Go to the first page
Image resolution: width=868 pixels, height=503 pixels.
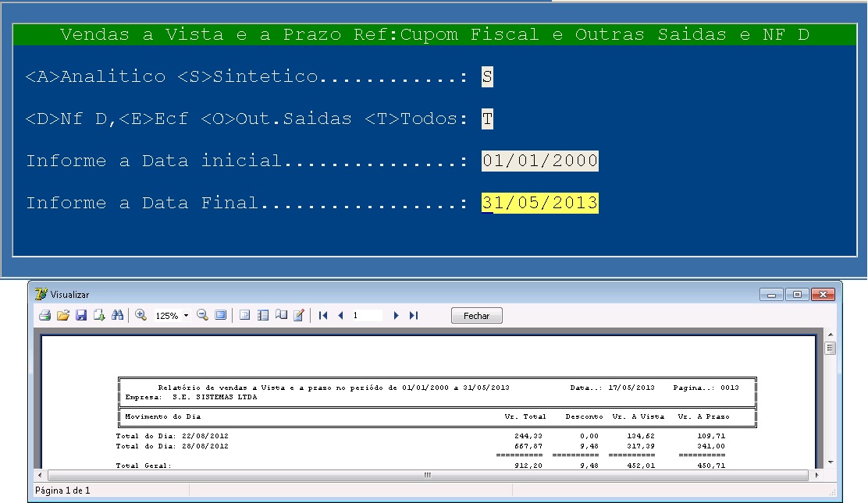click(323, 315)
